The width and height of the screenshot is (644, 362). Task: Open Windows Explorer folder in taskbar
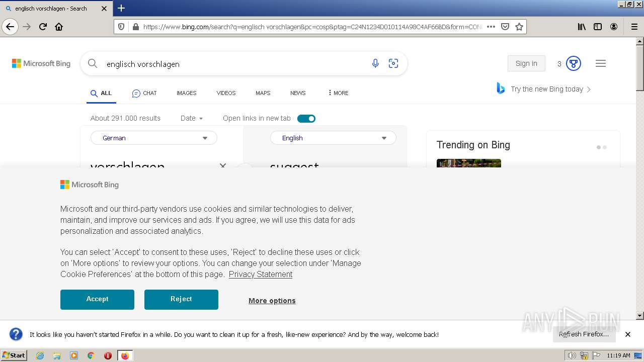pyautogui.click(x=57, y=355)
